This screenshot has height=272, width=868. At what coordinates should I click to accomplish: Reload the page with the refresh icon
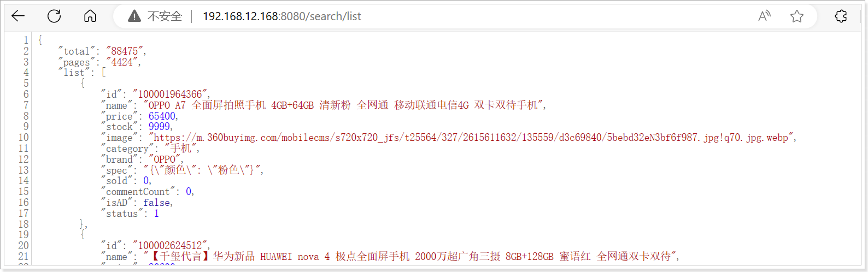(54, 16)
